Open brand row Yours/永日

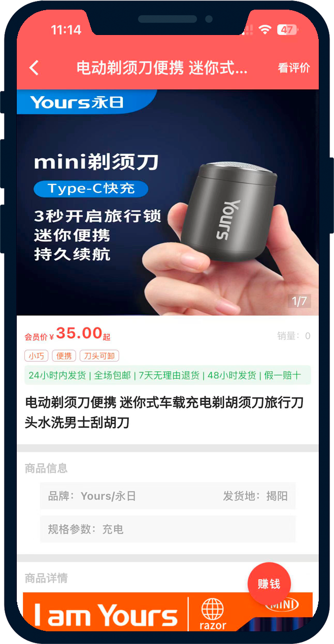tap(92, 496)
